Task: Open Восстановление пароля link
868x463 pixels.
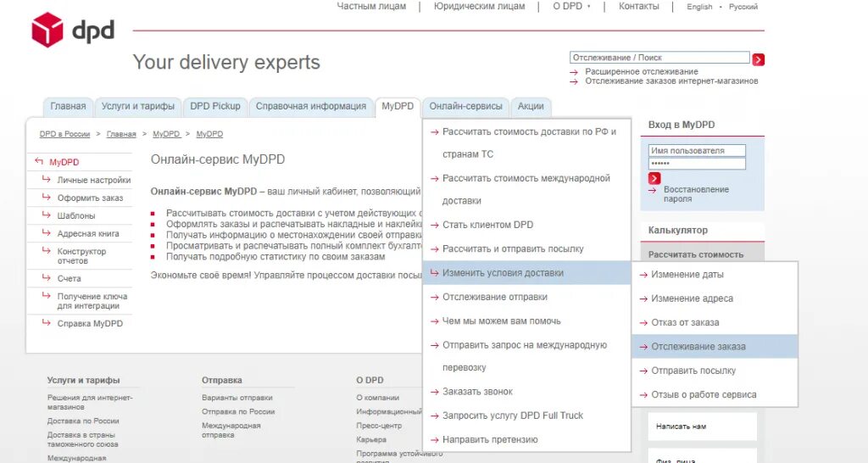Action: coord(696,194)
